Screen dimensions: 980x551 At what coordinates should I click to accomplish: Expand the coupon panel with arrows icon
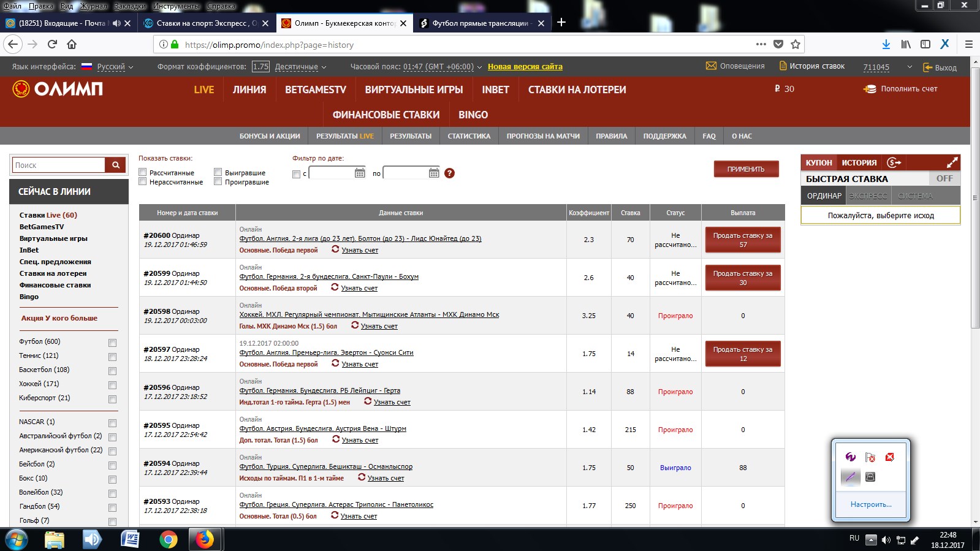[x=952, y=162]
